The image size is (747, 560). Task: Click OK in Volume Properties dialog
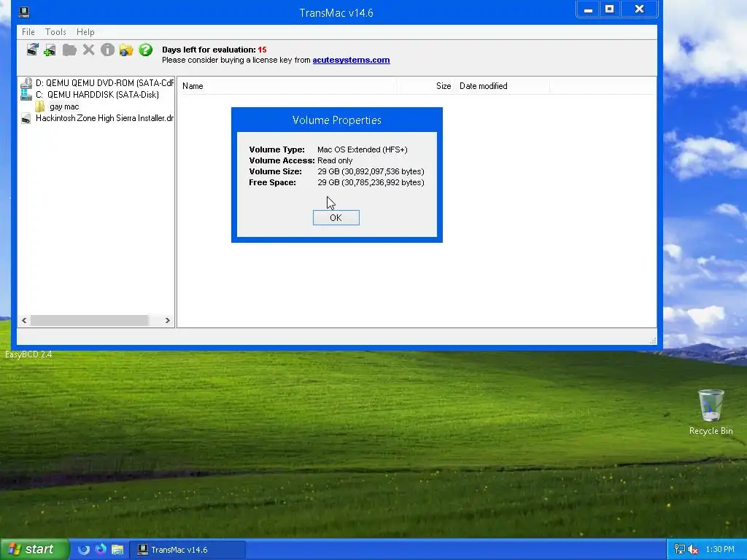(x=336, y=217)
